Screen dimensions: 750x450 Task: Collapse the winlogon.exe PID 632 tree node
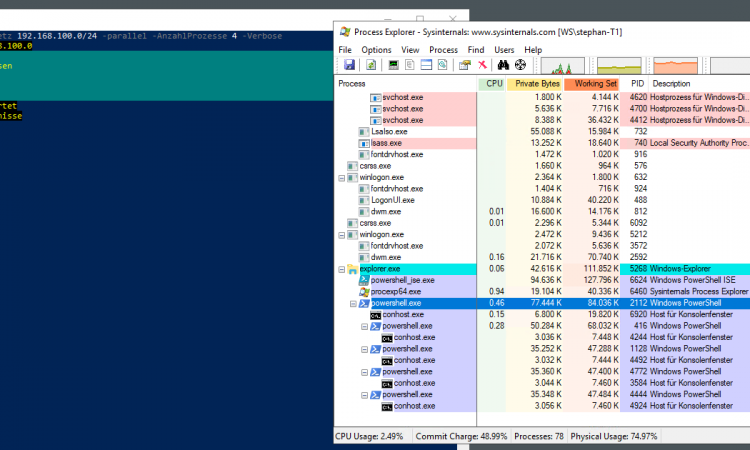[x=342, y=177]
